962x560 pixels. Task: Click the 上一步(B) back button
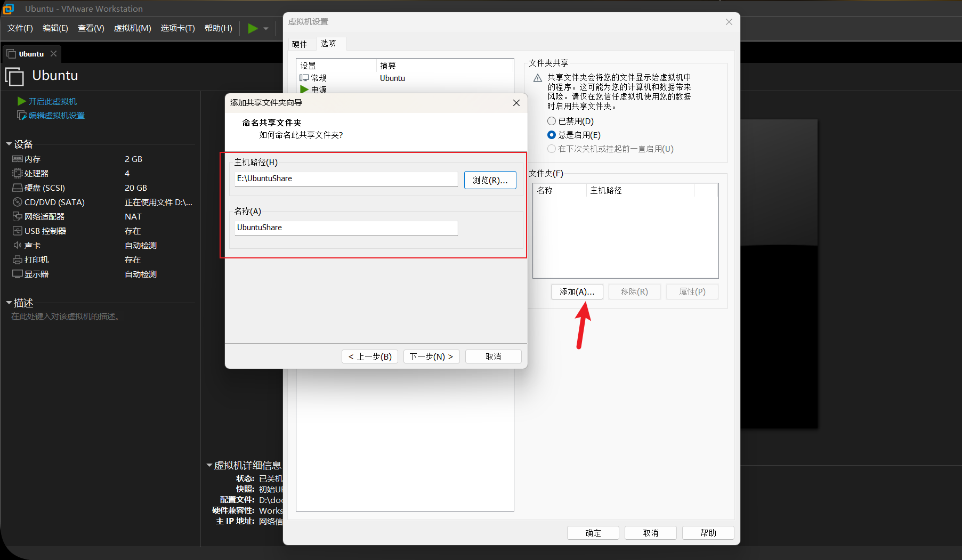coord(370,356)
